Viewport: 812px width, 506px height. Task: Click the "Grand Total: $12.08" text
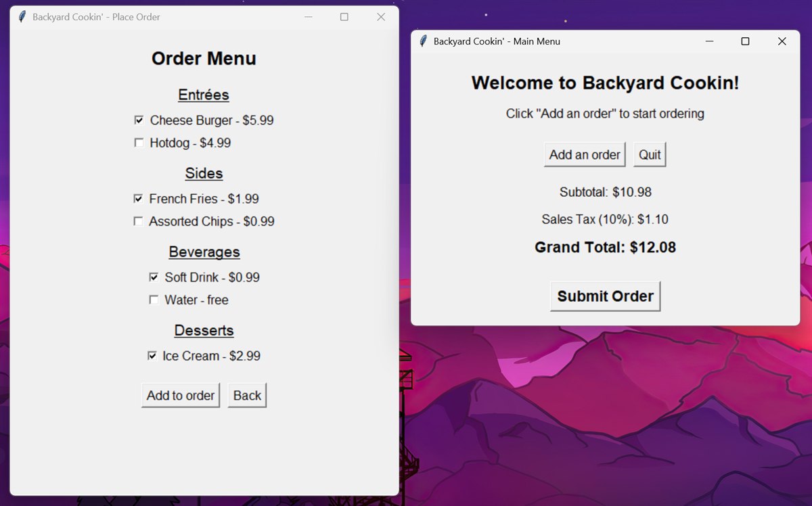(605, 248)
